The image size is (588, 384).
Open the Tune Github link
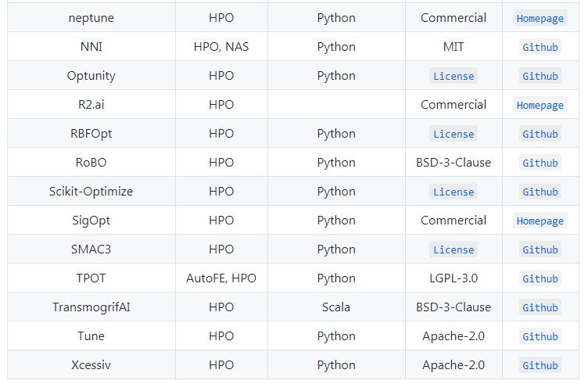[x=540, y=336]
